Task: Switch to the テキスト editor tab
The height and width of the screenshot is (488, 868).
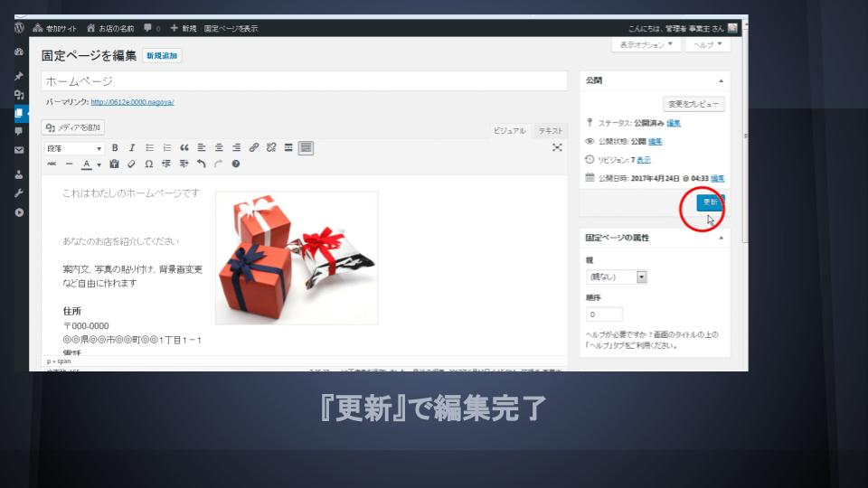Action: pyautogui.click(x=551, y=131)
